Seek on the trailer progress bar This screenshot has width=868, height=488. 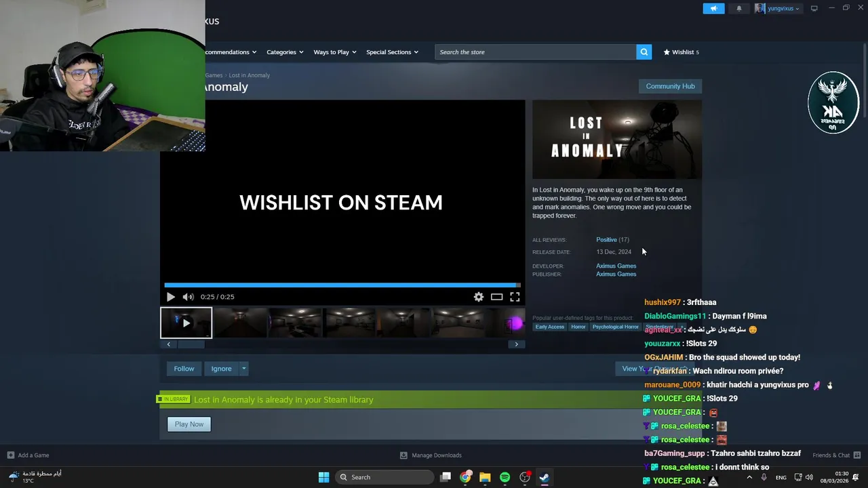(x=342, y=285)
